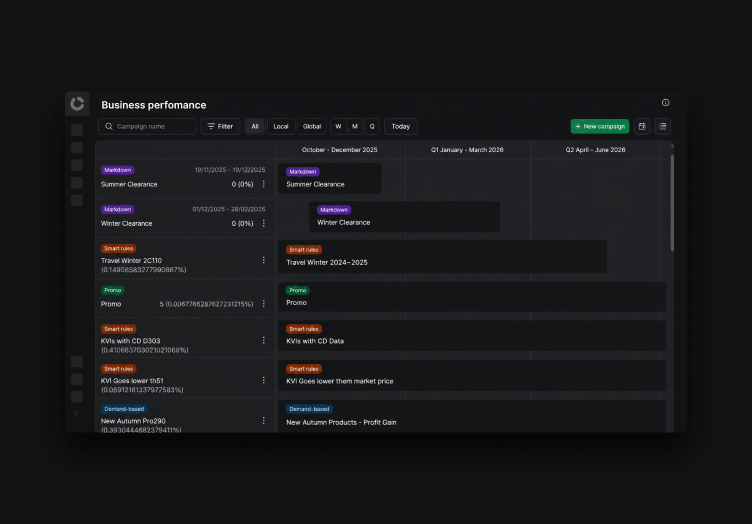This screenshot has width=752, height=524.
Task: Click the Business perfomance page title
Action: 153,105
